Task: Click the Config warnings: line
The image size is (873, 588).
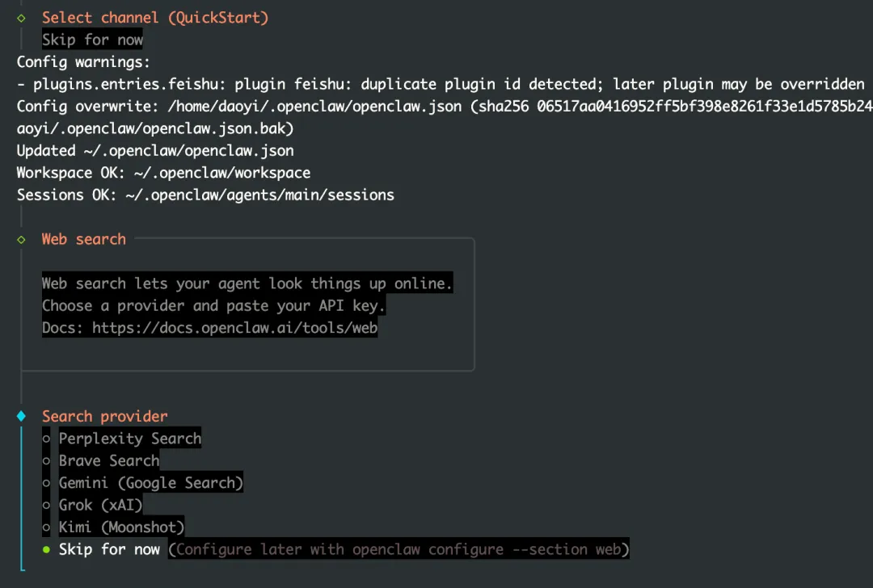Action: pos(83,61)
